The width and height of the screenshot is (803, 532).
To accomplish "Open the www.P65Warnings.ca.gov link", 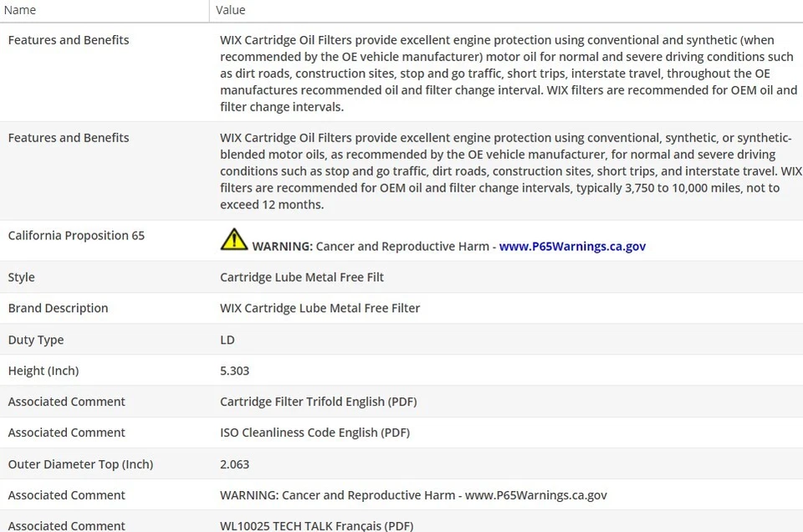I will click(x=572, y=246).
